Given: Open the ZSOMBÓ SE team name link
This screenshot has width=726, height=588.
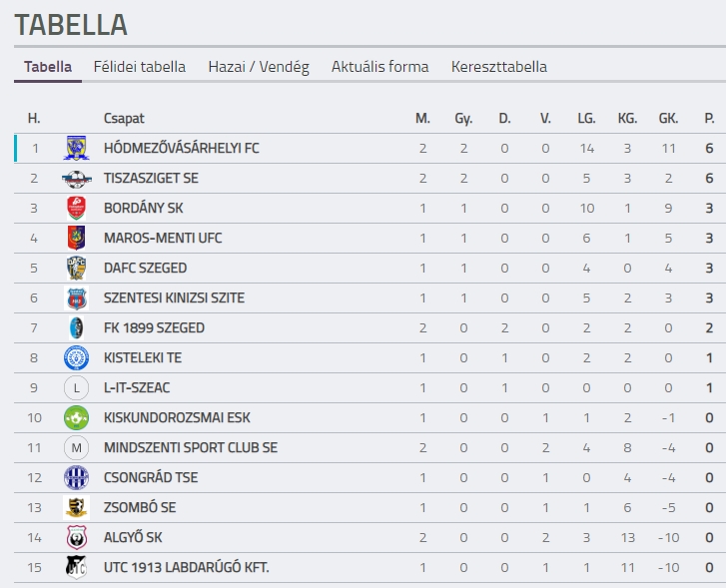Looking at the screenshot, I should pos(140,507).
